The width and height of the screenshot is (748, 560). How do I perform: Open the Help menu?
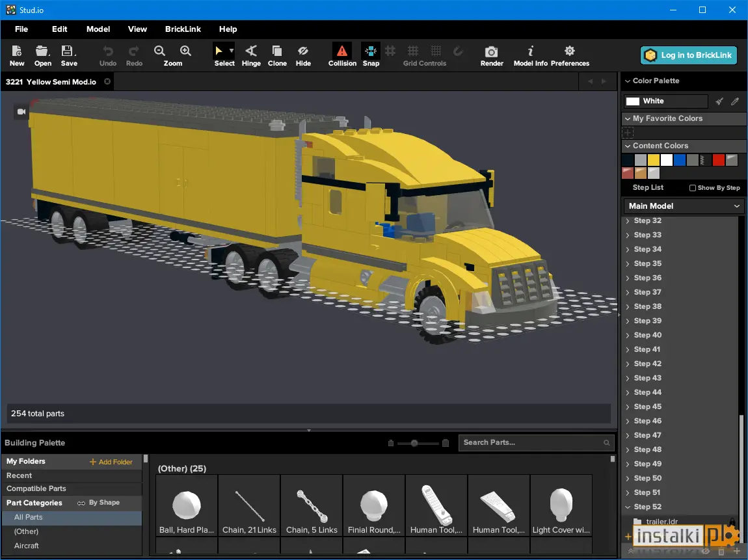pos(228,29)
